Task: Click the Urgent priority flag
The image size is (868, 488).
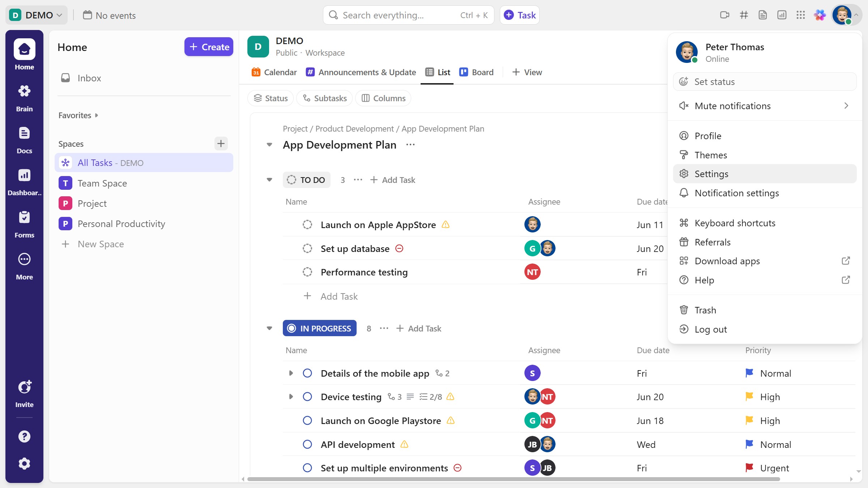Action: 749,468
